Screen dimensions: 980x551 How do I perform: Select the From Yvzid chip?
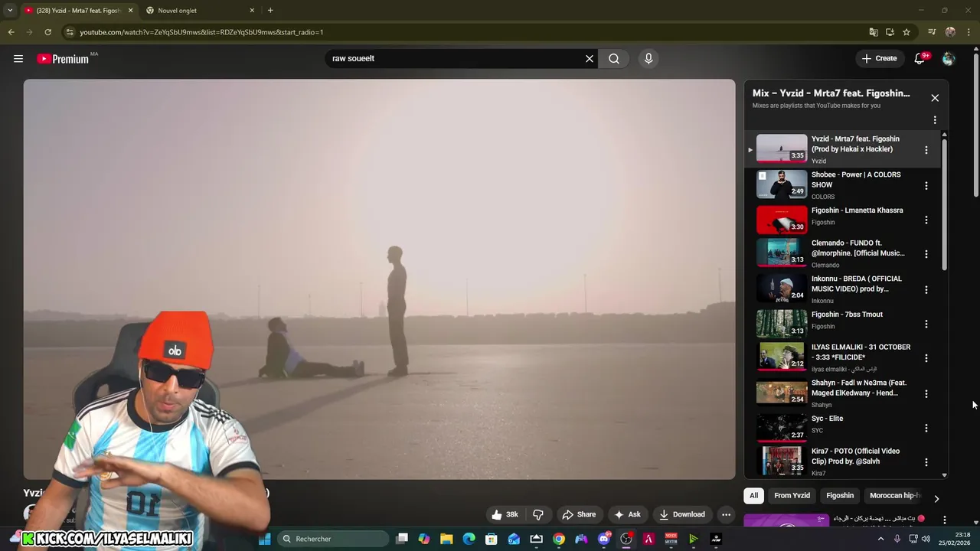pyautogui.click(x=792, y=495)
